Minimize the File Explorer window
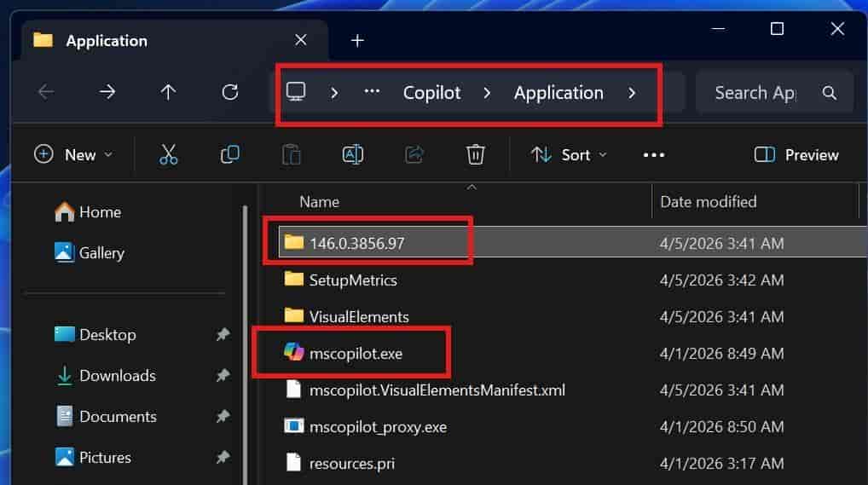This screenshot has width=868, height=485. (718, 29)
